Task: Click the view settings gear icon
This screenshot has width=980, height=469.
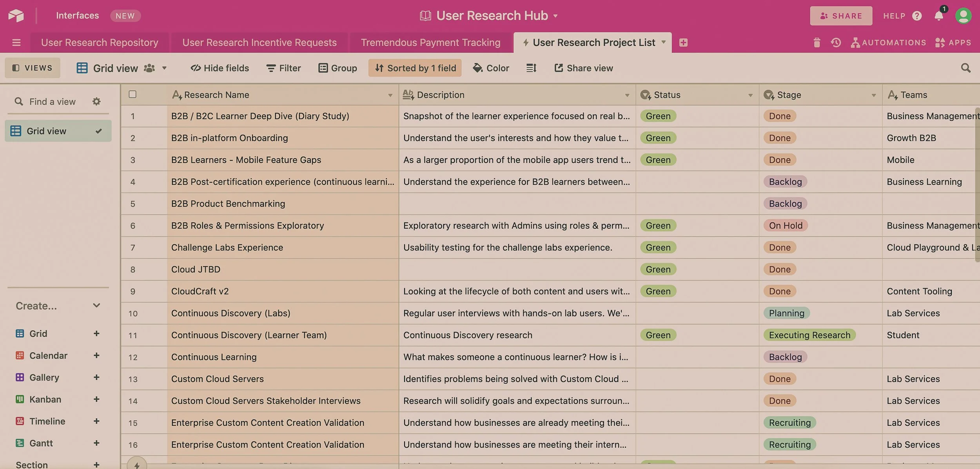Action: click(x=96, y=101)
